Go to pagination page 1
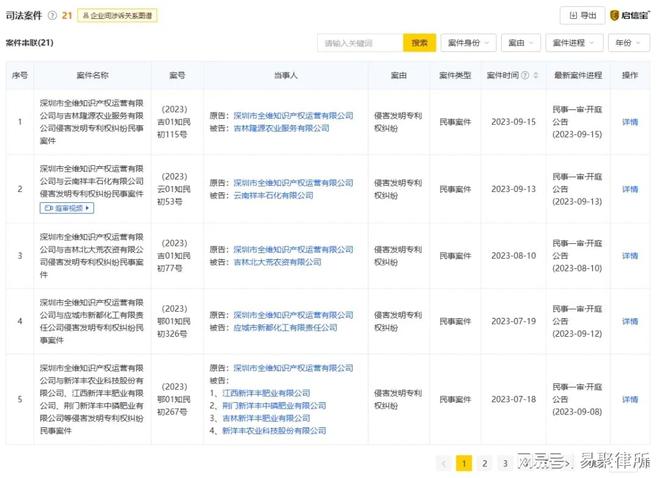Viewport: 660px width, 478px height. pyautogui.click(x=464, y=463)
